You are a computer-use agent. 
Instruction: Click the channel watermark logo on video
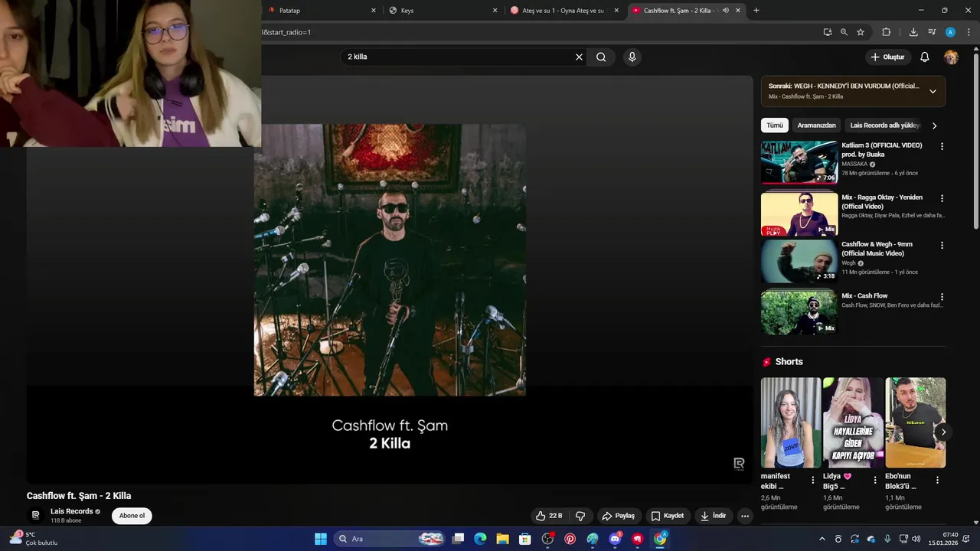pos(739,464)
